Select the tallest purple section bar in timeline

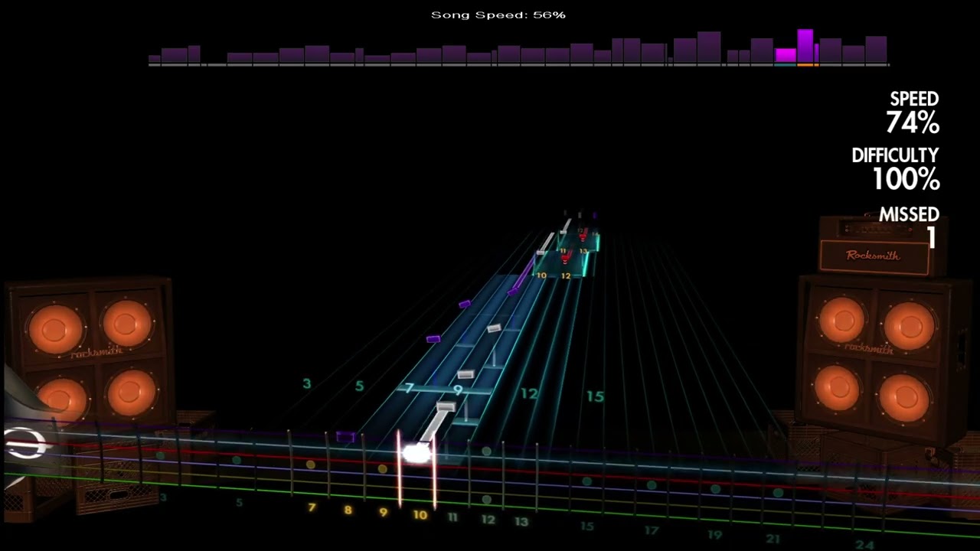(805, 46)
